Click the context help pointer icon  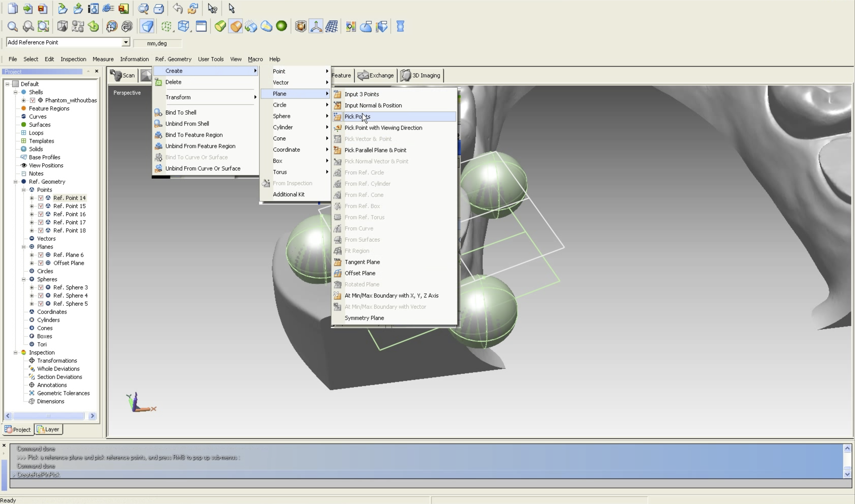(213, 8)
